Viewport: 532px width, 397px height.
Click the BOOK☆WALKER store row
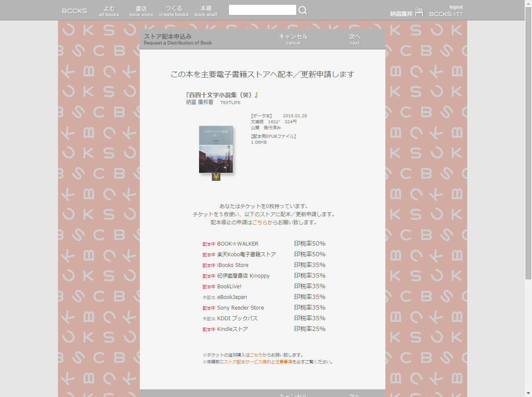(x=264, y=243)
